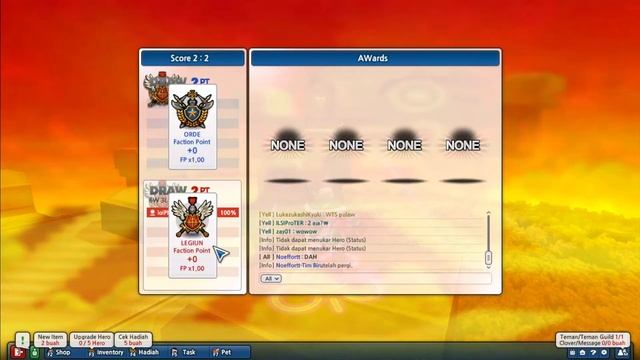Click the New Item notification bubble

coord(51,340)
